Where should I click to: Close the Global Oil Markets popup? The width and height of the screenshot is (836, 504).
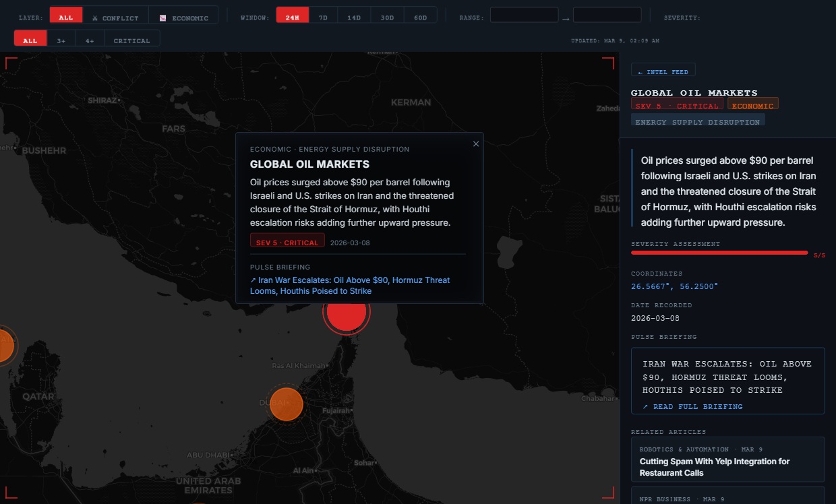click(x=476, y=144)
